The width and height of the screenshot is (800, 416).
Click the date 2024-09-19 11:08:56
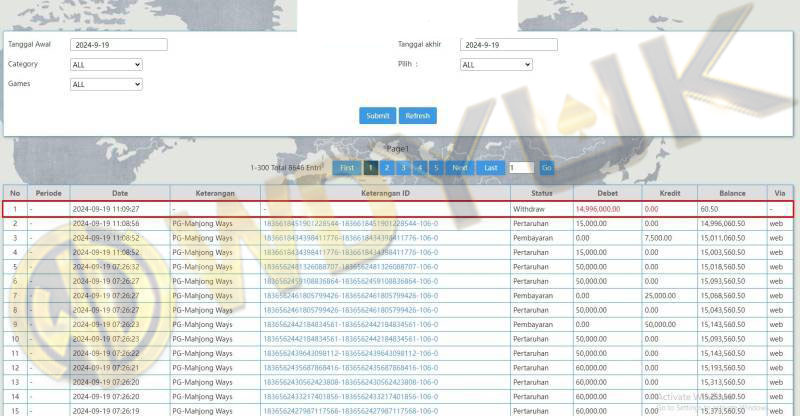[x=106, y=224]
